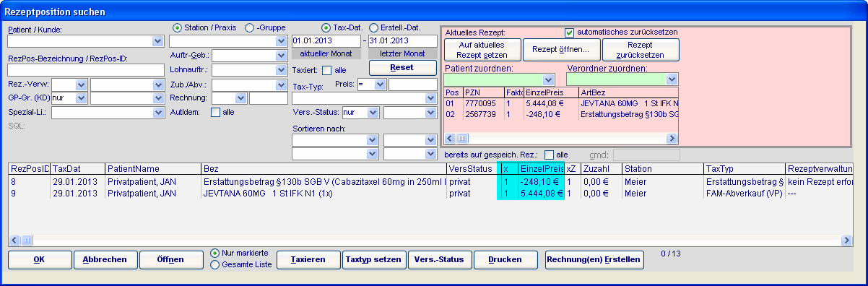Image resolution: width=868 pixels, height=286 pixels.
Task: Select the Erstell.-Dat. radio option
Action: 373,27
